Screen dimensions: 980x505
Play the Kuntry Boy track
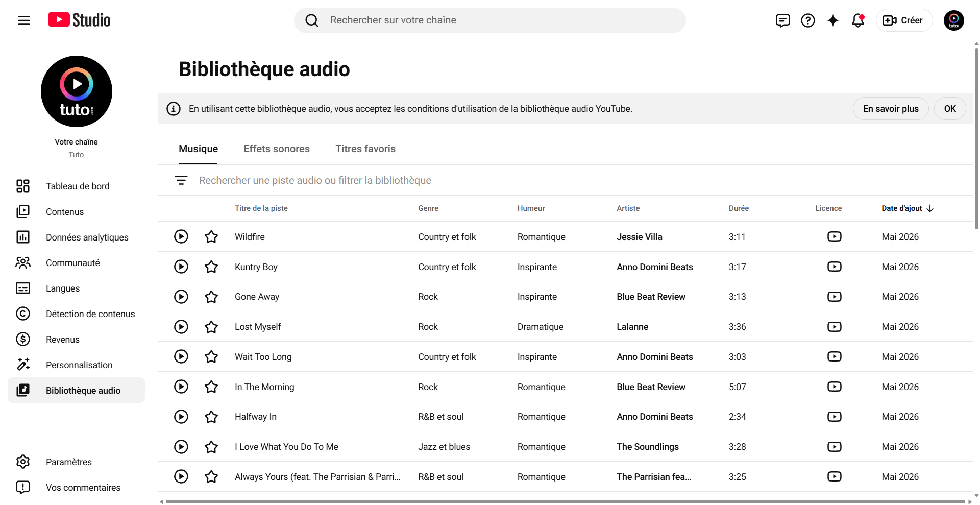pyautogui.click(x=181, y=267)
